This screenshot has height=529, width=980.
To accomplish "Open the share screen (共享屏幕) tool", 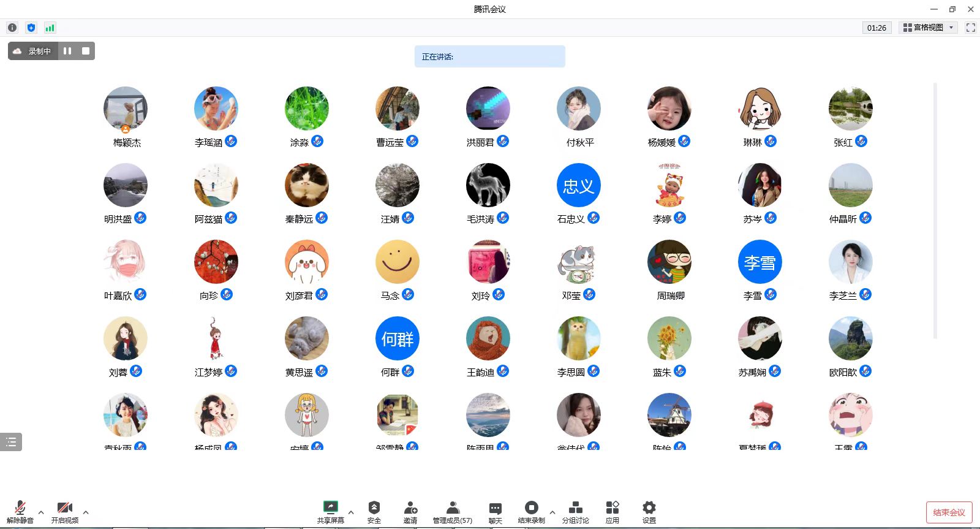I will (x=330, y=511).
